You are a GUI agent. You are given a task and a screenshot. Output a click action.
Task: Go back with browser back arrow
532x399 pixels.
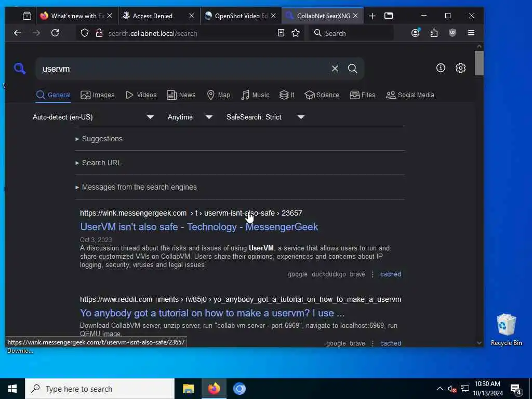coord(18,33)
